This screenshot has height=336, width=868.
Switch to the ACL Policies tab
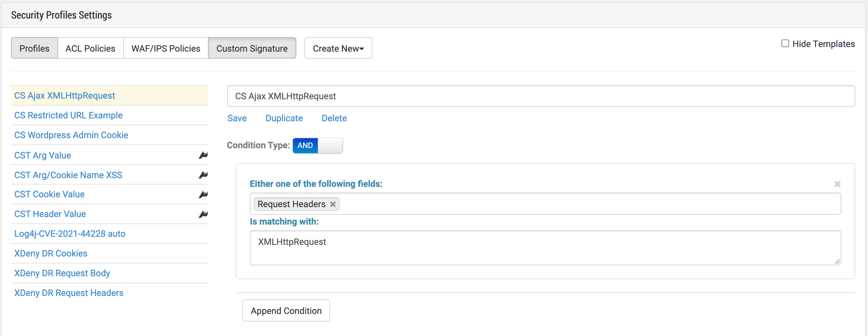pyautogui.click(x=90, y=48)
